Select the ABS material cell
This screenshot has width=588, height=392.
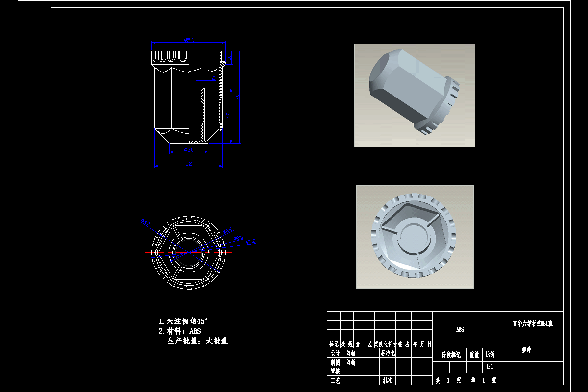pyautogui.click(x=461, y=329)
